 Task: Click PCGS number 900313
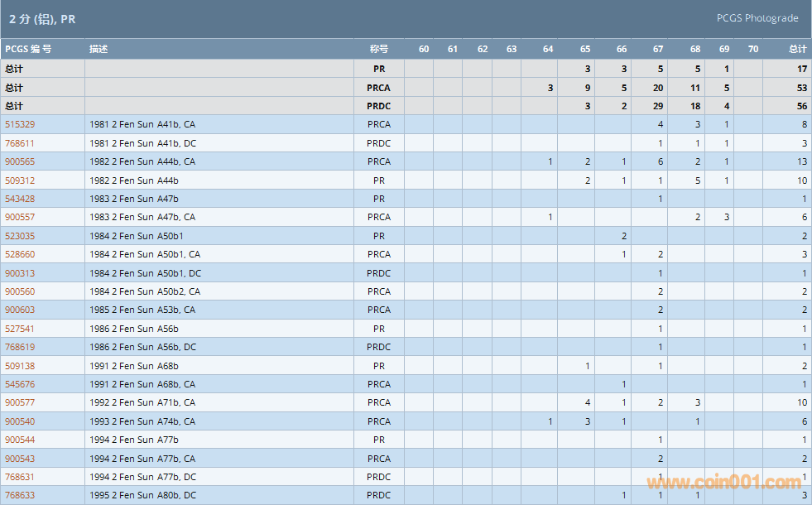pyautogui.click(x=20, y=273)
